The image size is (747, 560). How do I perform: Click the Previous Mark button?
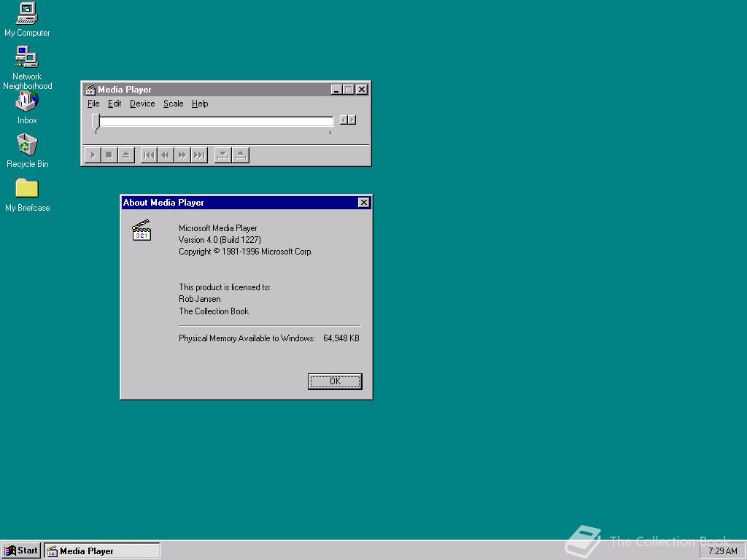[149, 155]
